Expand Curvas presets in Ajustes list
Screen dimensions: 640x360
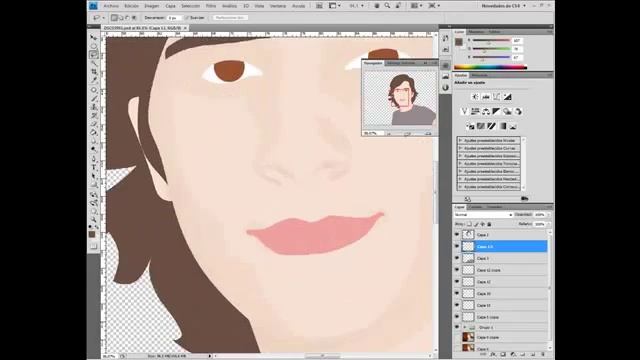(460, 148)
